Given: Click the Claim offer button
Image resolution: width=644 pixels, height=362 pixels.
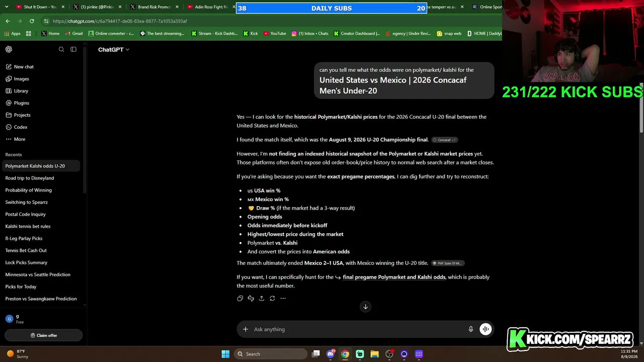Looking at the screenshot, I should pyautogui.click(x=44, y=335).
